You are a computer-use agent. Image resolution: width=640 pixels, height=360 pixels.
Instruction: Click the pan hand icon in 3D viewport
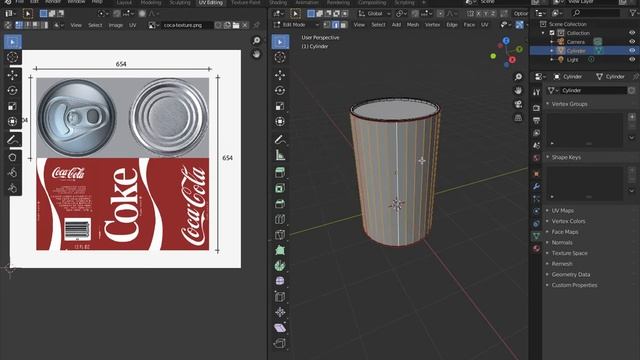click(x=518, y=90)
